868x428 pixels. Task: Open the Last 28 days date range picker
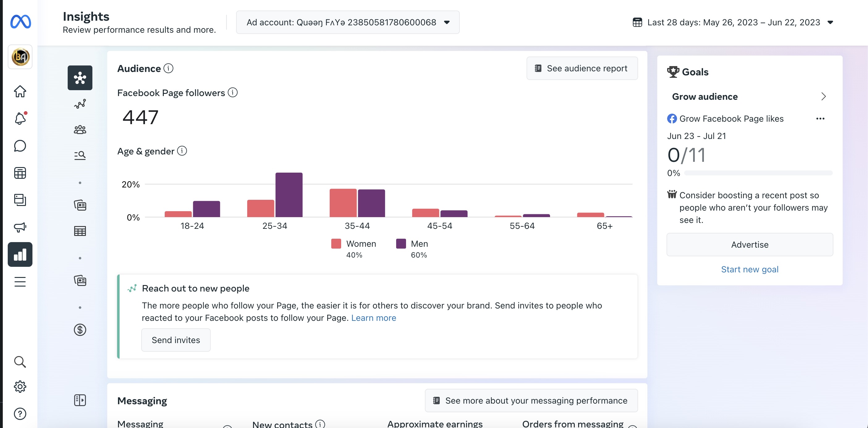[x=733, y=22]
